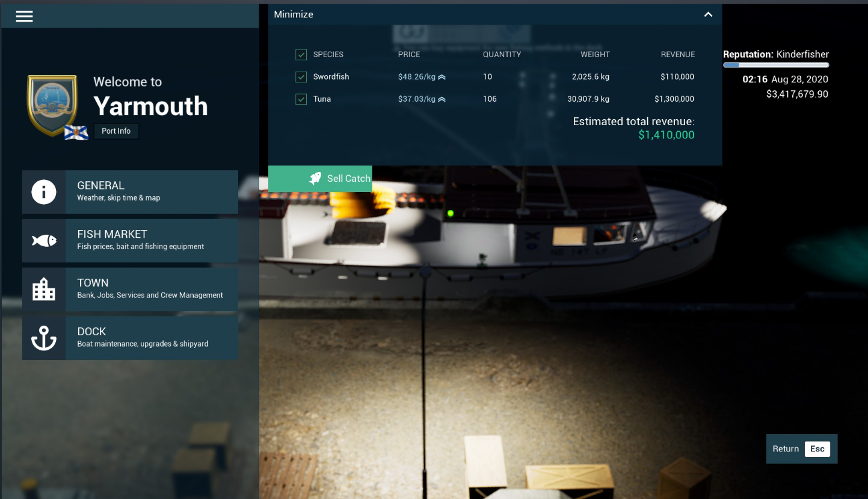Open the hamburger menu icon

[x=24, y=16]
